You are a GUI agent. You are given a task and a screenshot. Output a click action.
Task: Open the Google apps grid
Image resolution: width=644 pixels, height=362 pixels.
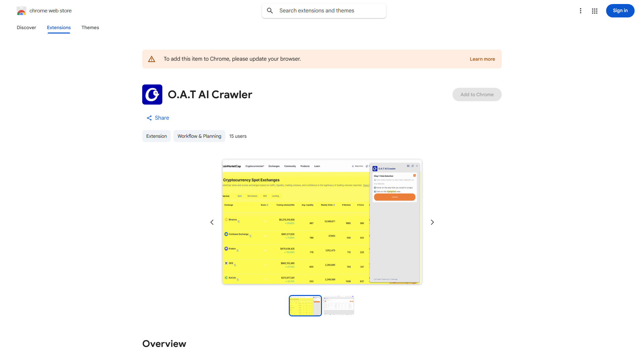click(x=595, y=11)
